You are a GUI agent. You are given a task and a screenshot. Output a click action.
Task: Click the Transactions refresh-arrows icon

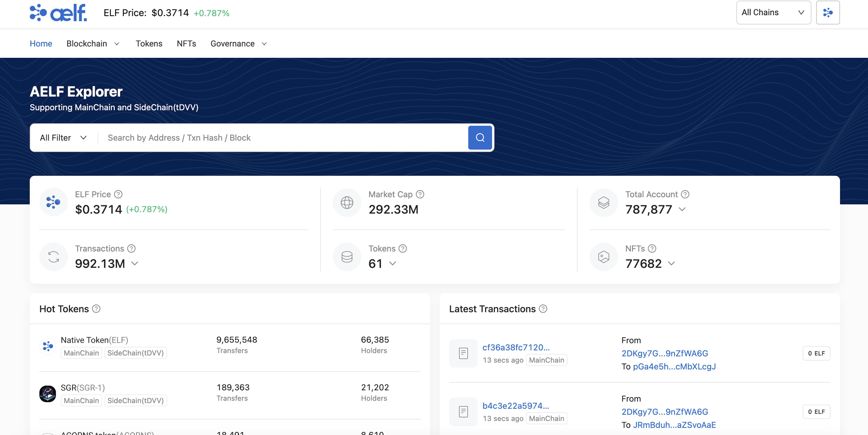coord(53,257)
